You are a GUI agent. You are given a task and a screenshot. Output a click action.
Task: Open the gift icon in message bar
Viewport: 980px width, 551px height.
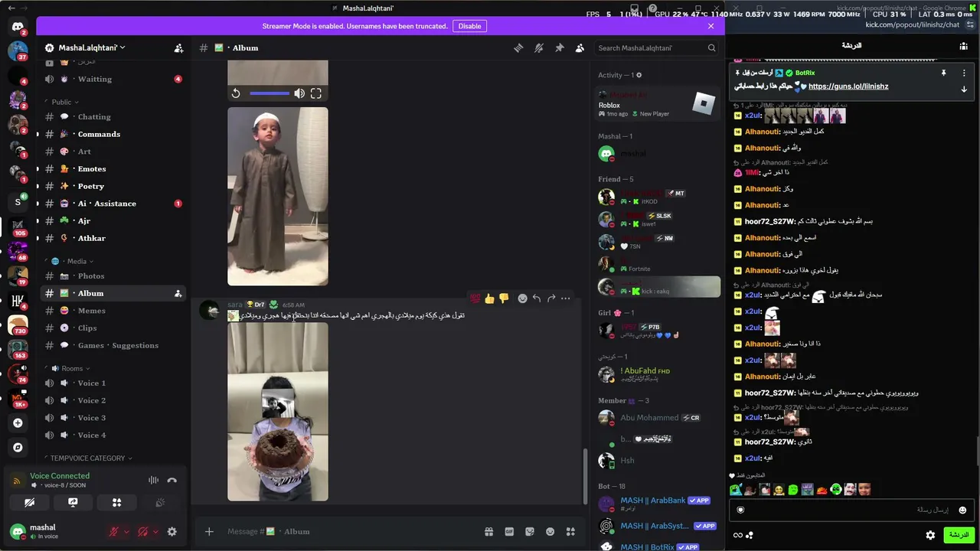[488, 532]
